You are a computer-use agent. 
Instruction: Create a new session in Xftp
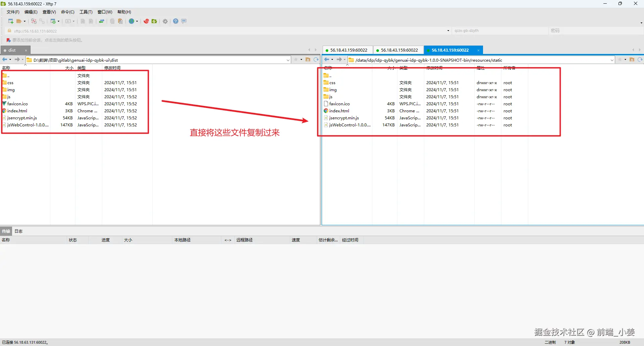(10, 21)
